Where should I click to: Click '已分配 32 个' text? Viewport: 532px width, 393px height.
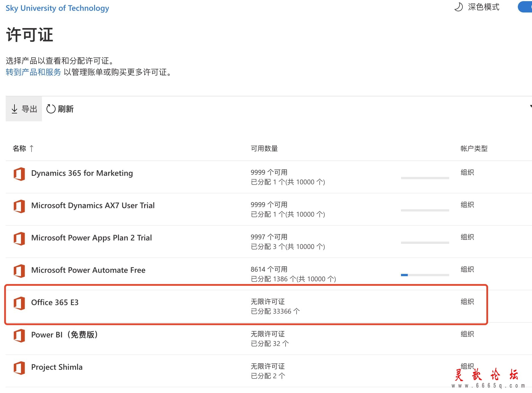[x=270, y=343]
